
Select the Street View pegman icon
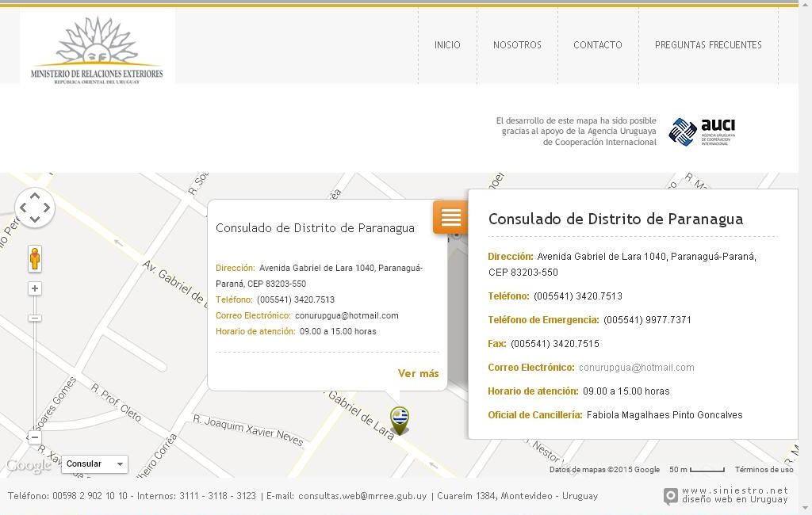[35, 258]
